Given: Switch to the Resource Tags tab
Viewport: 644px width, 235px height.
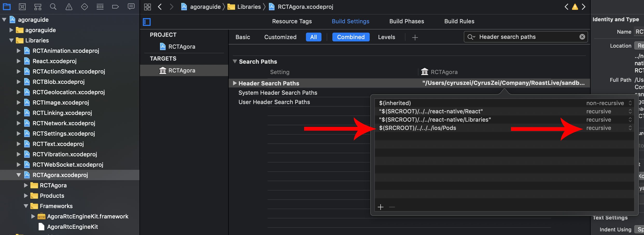Looking at the screenshot, I should coord(292,21).
